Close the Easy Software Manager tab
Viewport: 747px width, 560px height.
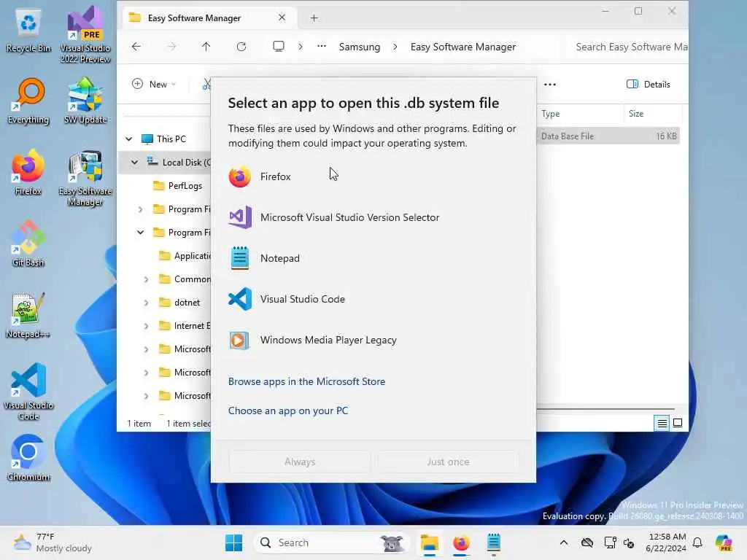[282, 17]
